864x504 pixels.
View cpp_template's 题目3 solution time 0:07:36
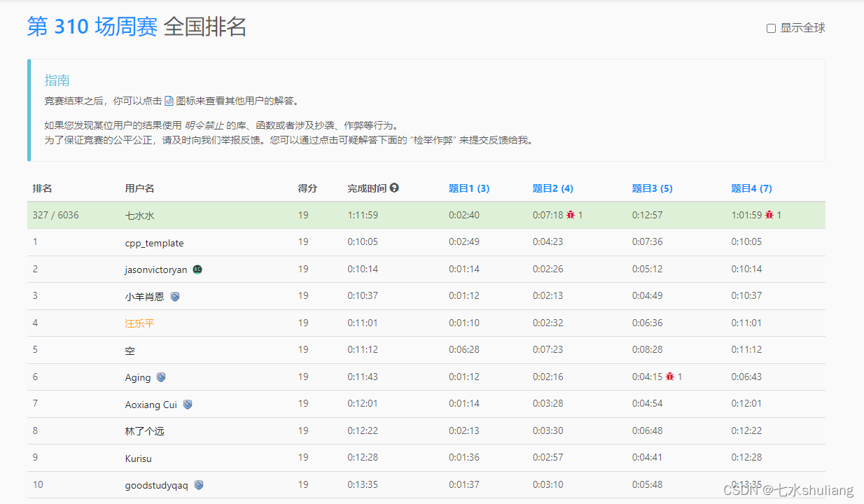(648, 242)
